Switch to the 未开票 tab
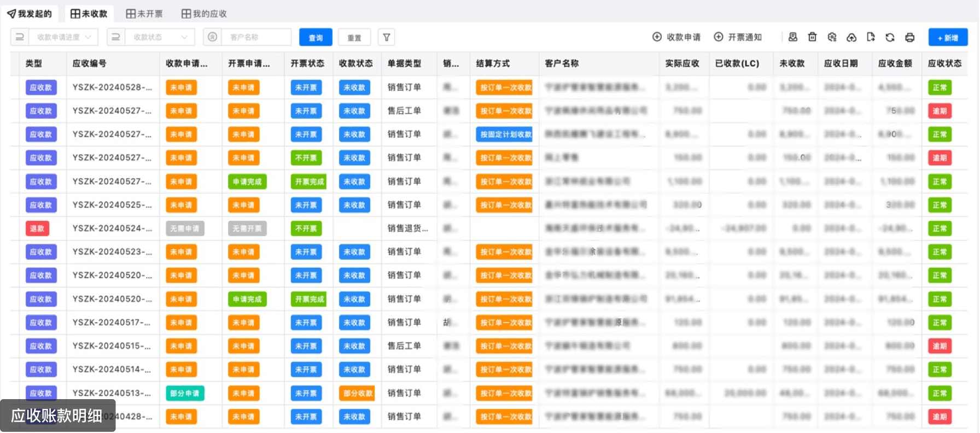Image resolution: width=980 pixels, height=433 pixels. point(144,14)
